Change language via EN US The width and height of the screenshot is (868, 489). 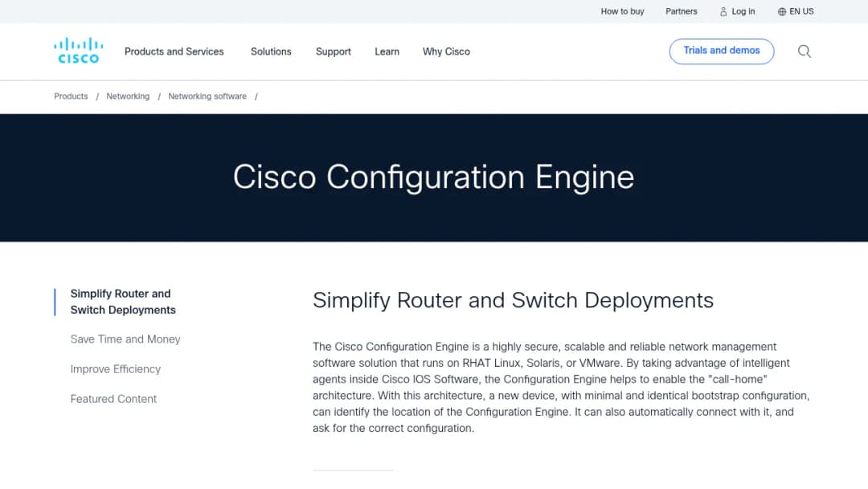[x=801, y=11]
